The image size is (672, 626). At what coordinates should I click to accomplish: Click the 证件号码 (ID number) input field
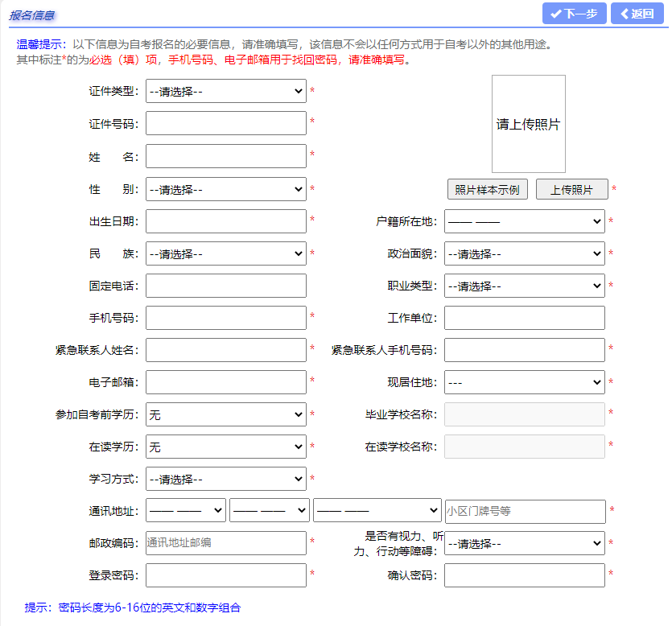click(x=225, y=123)
